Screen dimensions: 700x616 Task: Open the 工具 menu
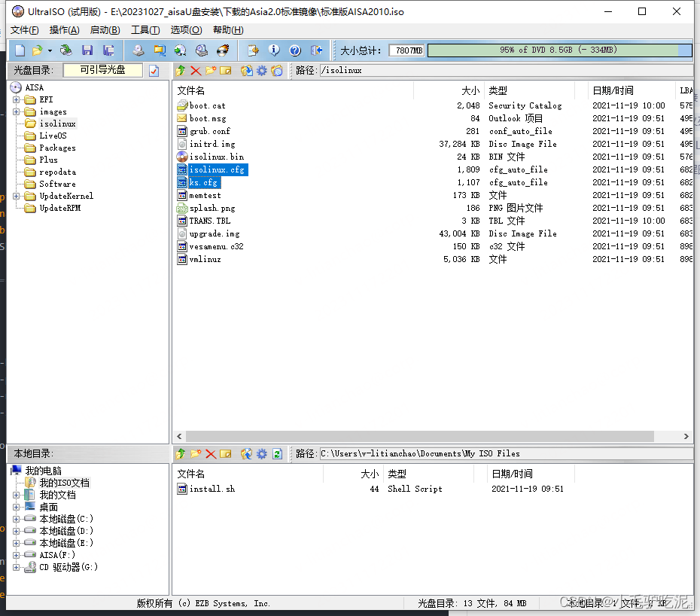(146, 29)
